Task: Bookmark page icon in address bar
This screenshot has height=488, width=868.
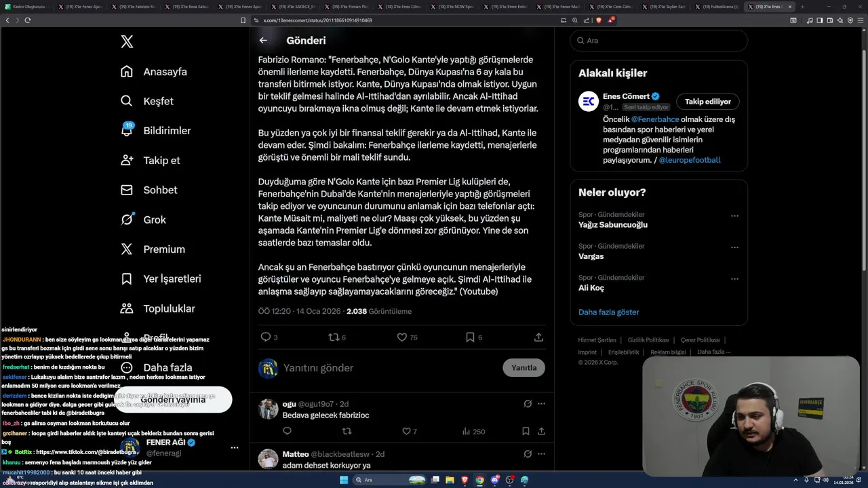Action: (243, 20)
